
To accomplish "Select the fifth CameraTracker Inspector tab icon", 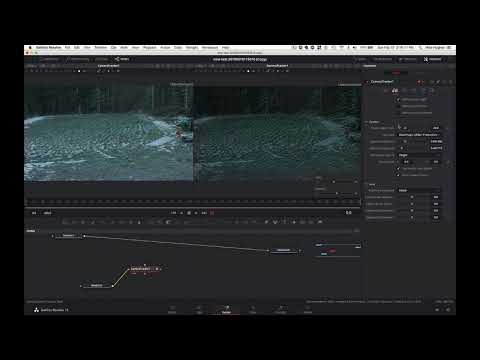I will 423,90.
